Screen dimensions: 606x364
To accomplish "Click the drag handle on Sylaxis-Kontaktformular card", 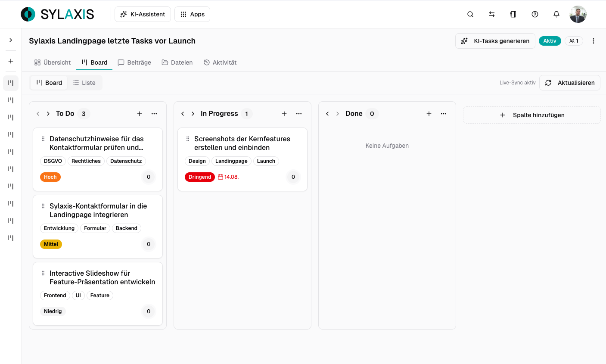I will pos(43,206).
